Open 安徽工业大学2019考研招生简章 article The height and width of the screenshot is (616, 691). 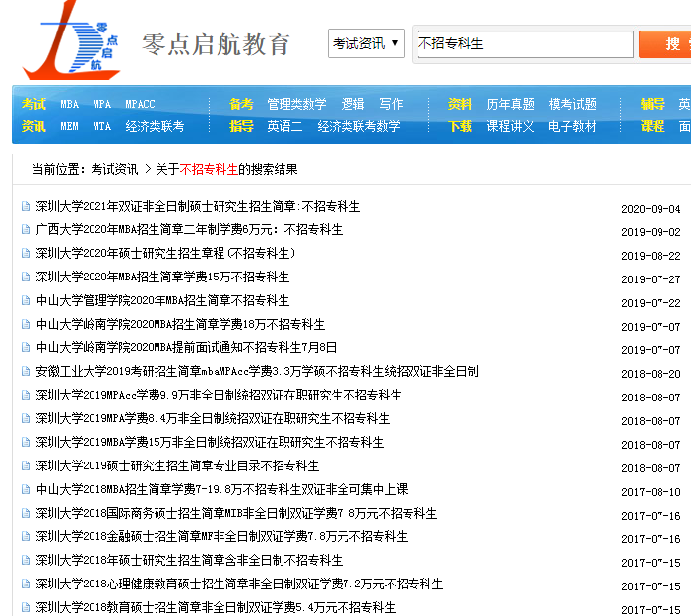(257, 371)
